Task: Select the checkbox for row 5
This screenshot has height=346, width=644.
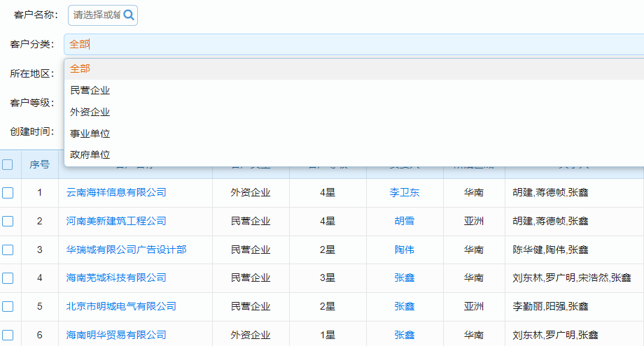Action: pos(8,306)
